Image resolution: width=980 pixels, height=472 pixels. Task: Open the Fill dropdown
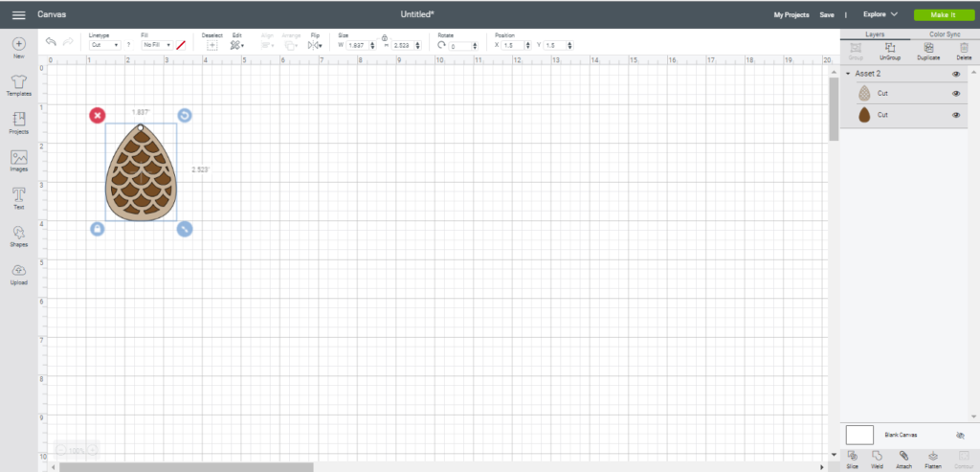tap(157, 45)
